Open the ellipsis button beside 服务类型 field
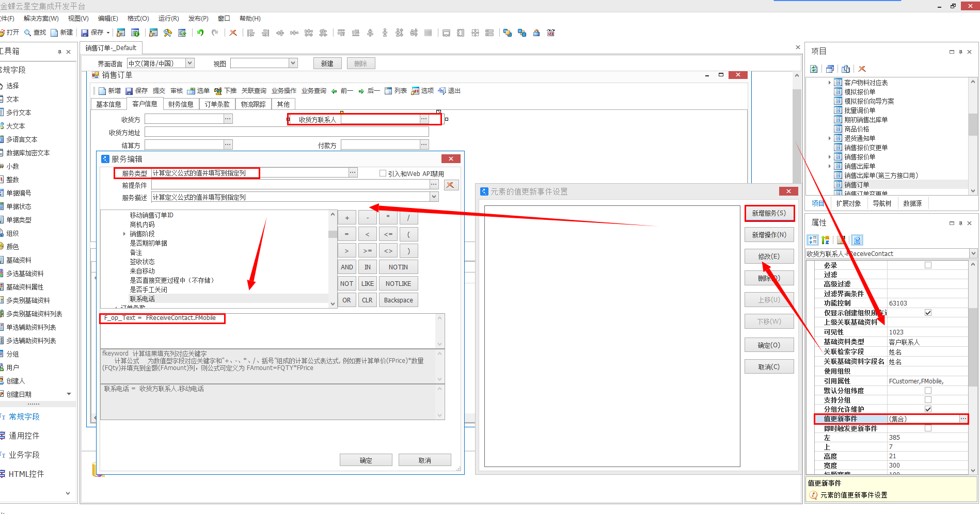The height and width of the screenshot is (514, 980). 353,172
